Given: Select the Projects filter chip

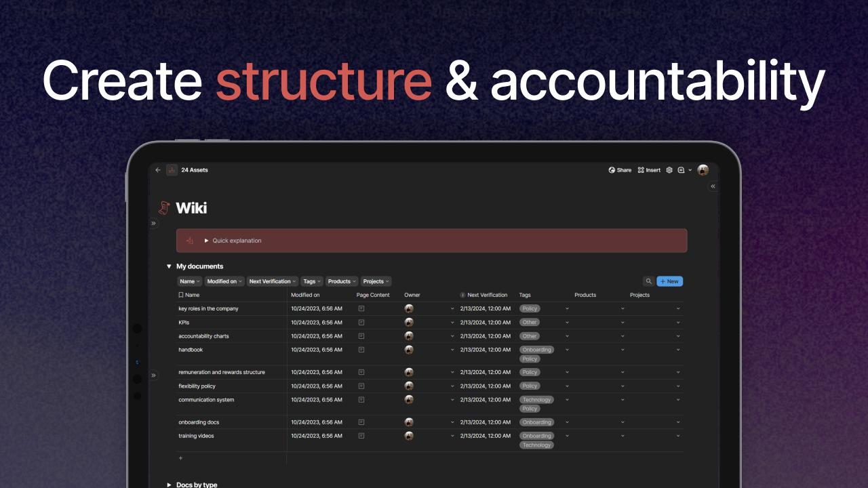Looking at the screenshot, I should pyautogui.click(x=376, y=281).
